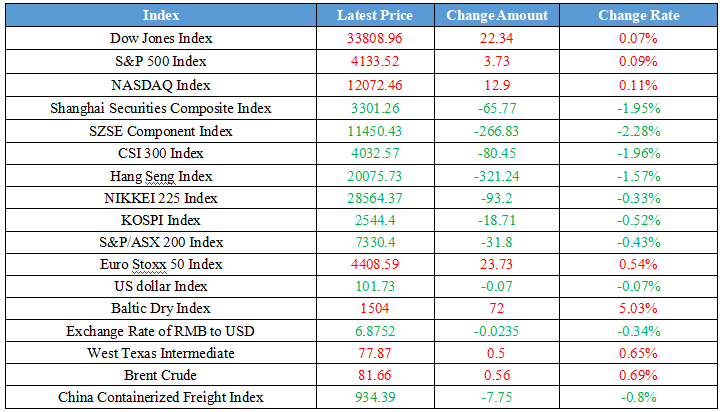Click Hang Seng Index change amount -321.24
This screenshot has width=723, height=412.
[x=497, y=177]
